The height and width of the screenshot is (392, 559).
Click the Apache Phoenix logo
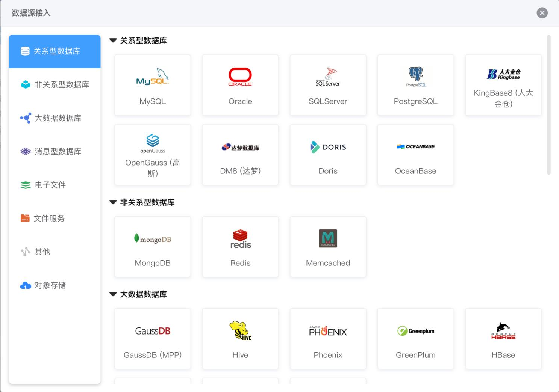click(x=328, y=331)
